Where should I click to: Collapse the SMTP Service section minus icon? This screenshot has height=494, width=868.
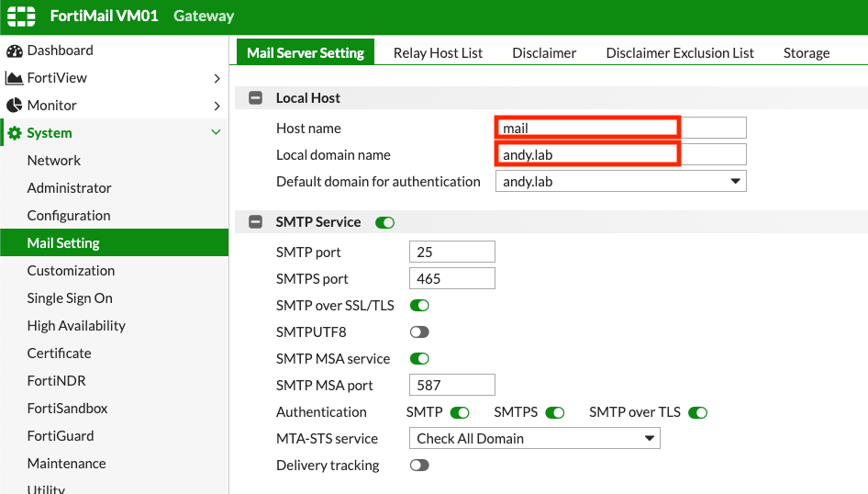(x=256, y=222)
